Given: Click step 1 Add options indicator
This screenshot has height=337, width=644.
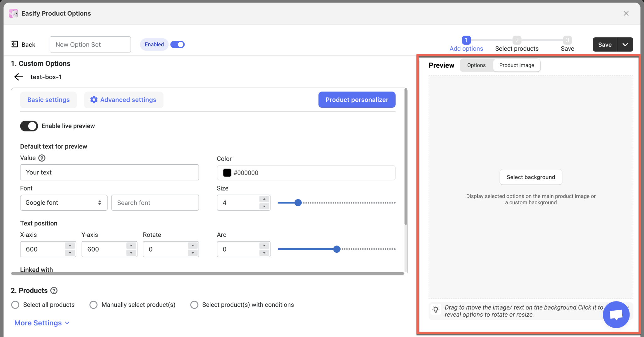Looking at the screenshot, I should pos(466,40).
